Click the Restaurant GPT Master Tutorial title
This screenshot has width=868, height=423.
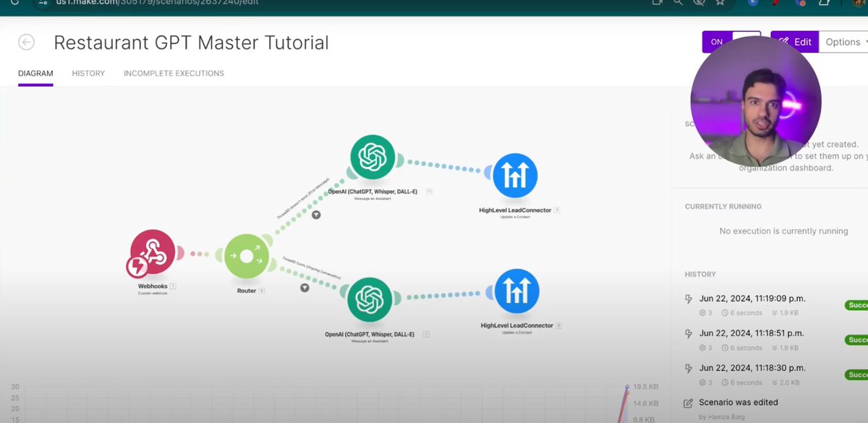(191, 43)
